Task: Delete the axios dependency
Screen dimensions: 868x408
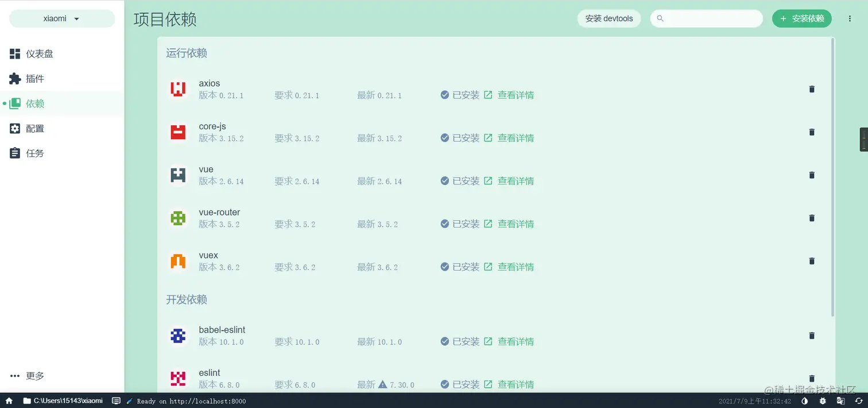Action: pyautogui.click(x=812, y=89)
